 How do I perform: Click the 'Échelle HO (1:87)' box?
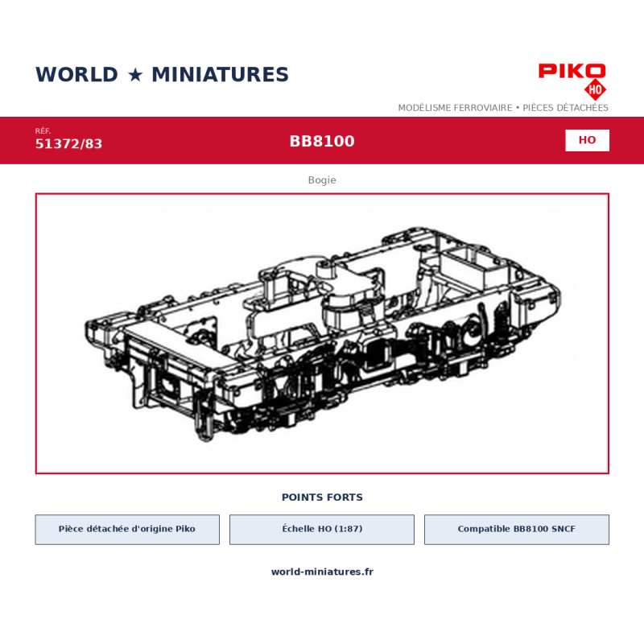[x=322, y=530]
